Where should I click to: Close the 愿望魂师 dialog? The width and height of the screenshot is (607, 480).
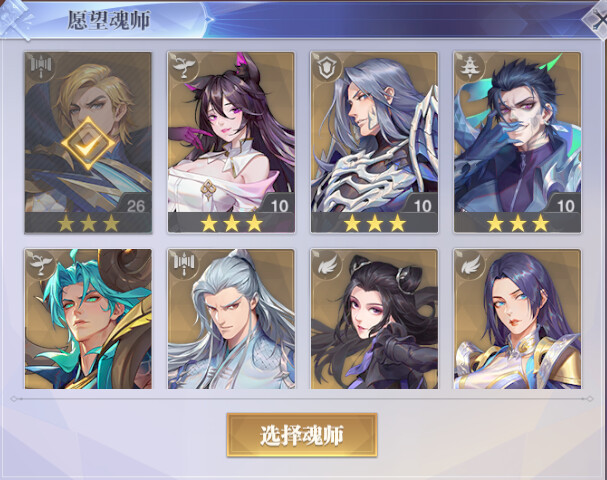(596, 19)
